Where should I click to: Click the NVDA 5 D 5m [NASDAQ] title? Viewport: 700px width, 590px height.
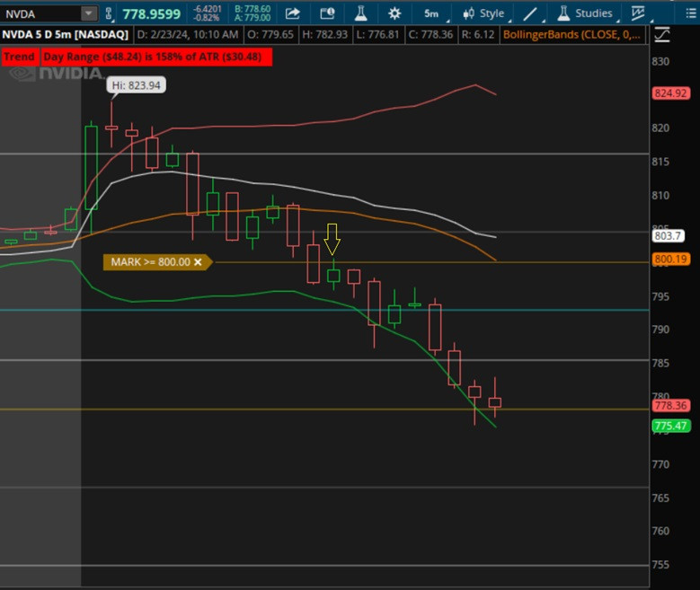[x=66, y=35]
